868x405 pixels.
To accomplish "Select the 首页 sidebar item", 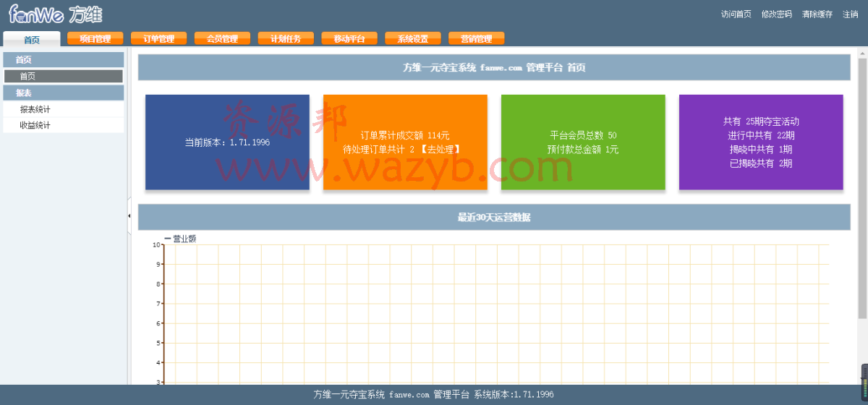I will (64, 76).
